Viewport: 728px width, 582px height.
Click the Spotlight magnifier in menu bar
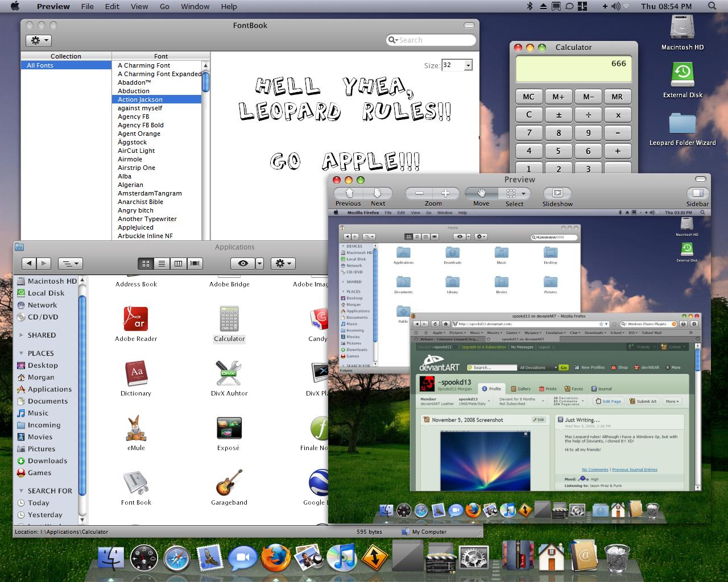point(712,6)
